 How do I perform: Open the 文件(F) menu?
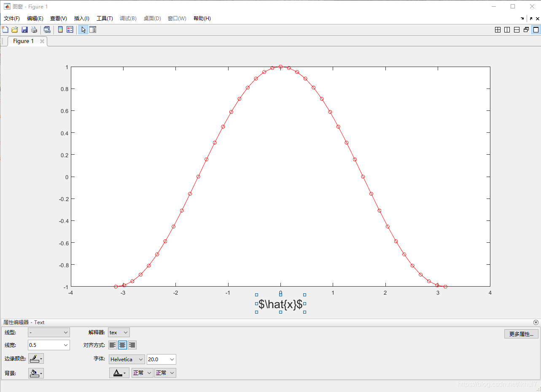coord(12,19)
